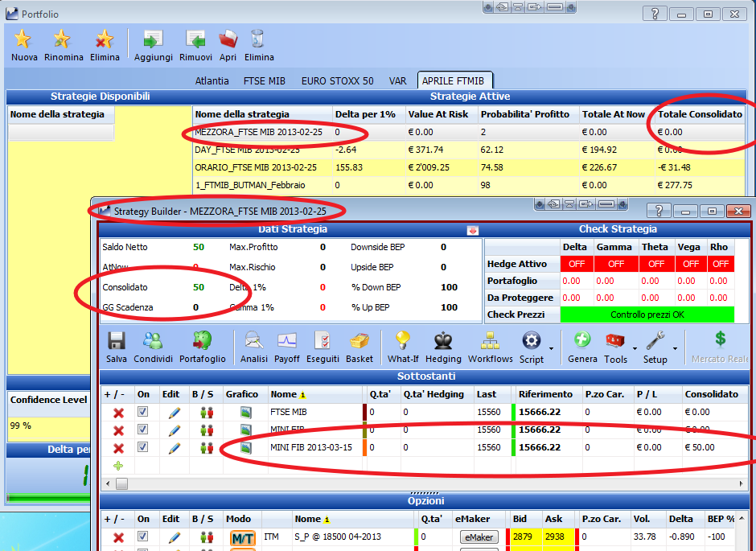Uncheck On for MINI FIB 2013-03-15 row

pos(142,447)
